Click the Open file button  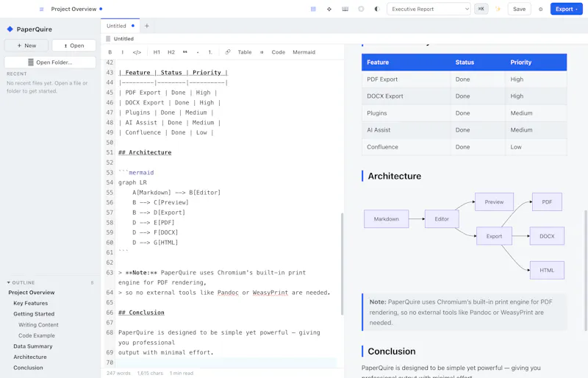coord(74,46)
